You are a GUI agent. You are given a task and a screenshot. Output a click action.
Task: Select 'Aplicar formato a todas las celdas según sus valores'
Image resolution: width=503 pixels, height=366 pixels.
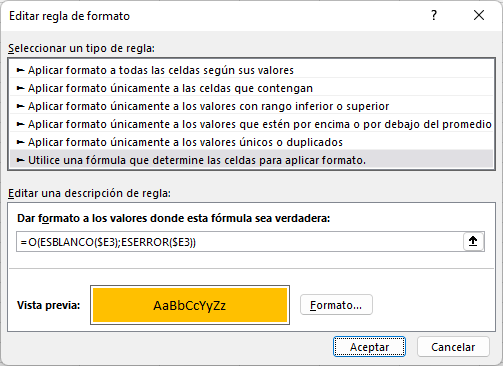[x=251, y=70]
